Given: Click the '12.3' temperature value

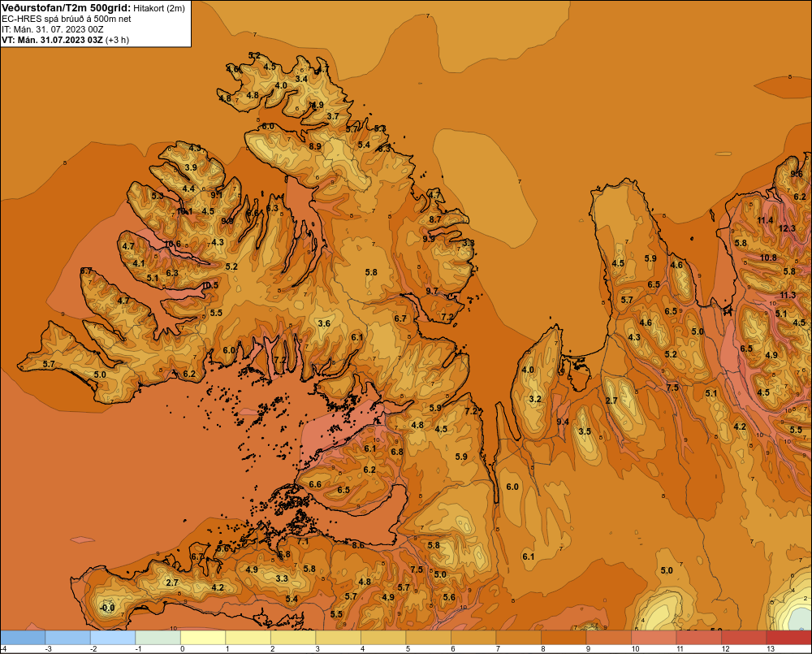Looking at the screenshot, I should [787, 228].
